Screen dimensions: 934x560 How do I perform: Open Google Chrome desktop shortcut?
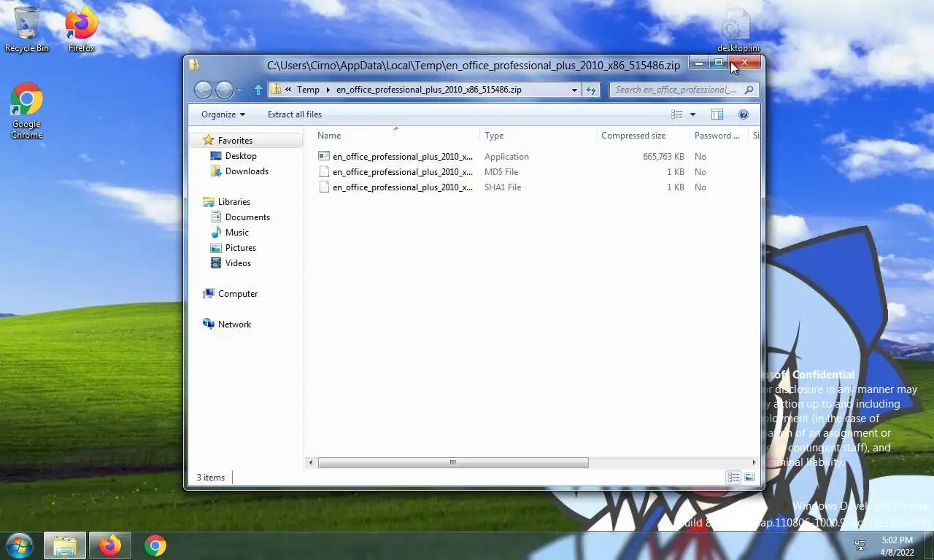pyautogui.click(x=27, y=111)
